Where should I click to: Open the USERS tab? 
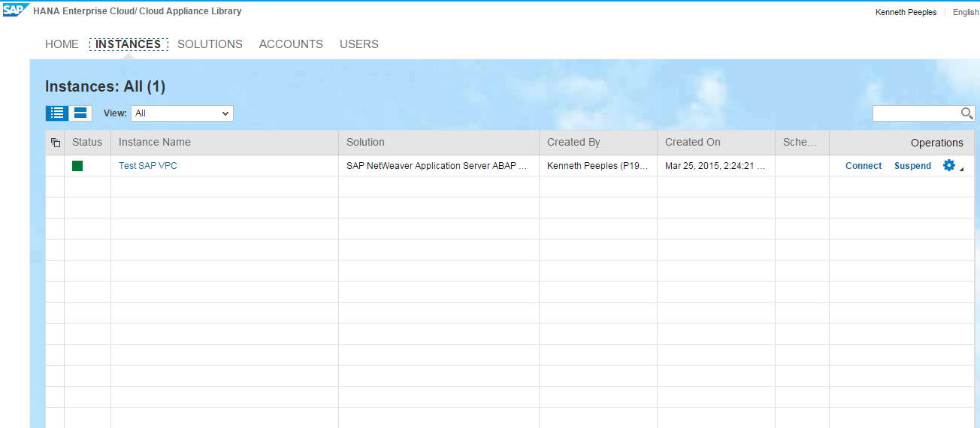click(x=359, y=44)
